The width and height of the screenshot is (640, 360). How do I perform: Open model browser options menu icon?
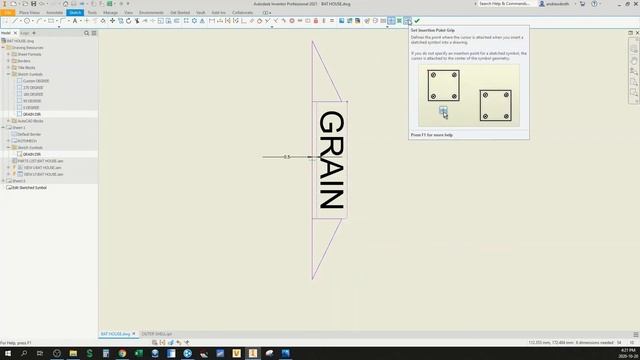click(94, 33)
